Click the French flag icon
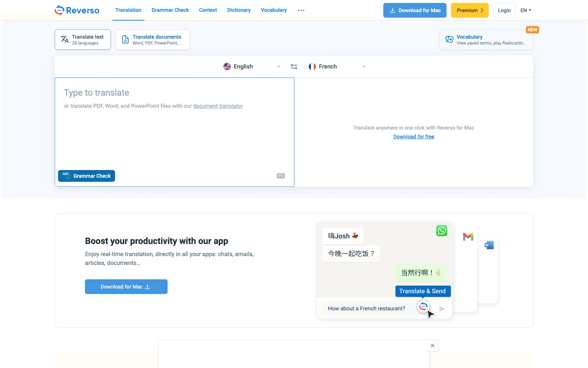The width and height of the screenshot is (588, 368). click(312, 67)
